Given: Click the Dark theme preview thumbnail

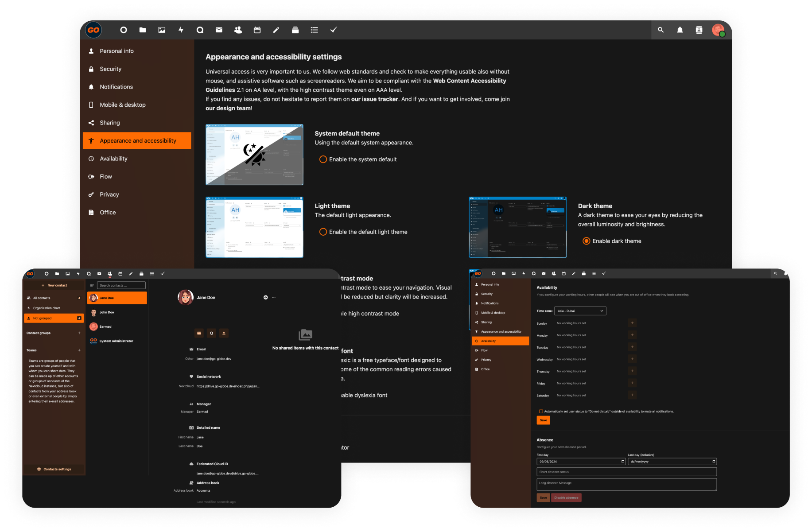Looking at the screenshot, I should pyautogui.click(x=517, y=227).
